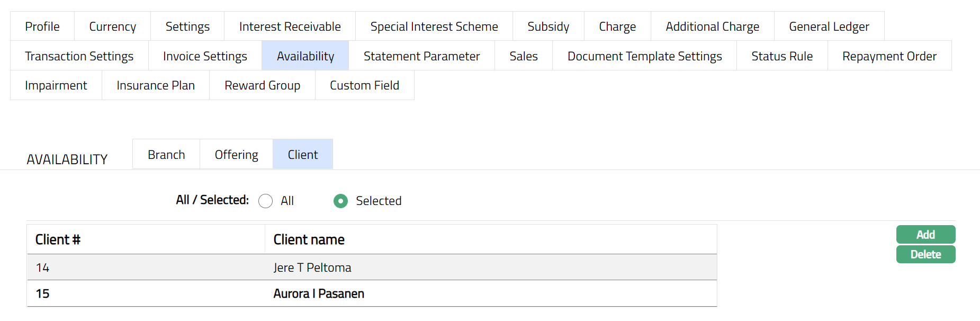Choose the Selected radio option

click(x=341, y=201)
